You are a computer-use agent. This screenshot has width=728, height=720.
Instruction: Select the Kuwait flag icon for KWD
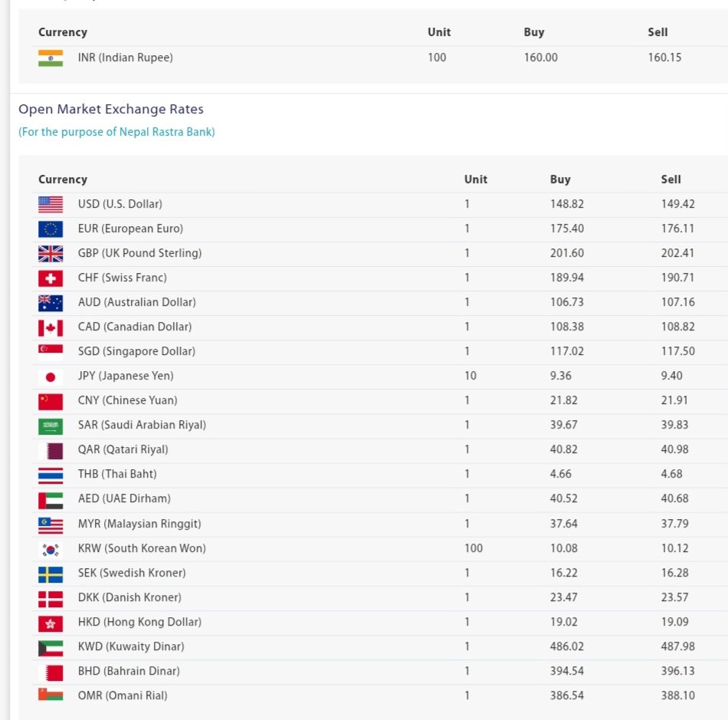(51, 647)
